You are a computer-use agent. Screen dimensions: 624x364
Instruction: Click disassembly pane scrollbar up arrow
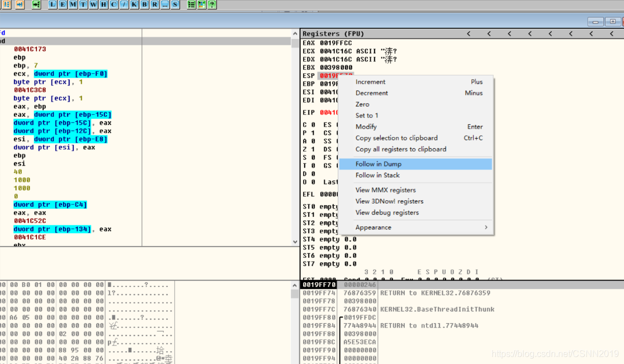(x=295, y=34)
